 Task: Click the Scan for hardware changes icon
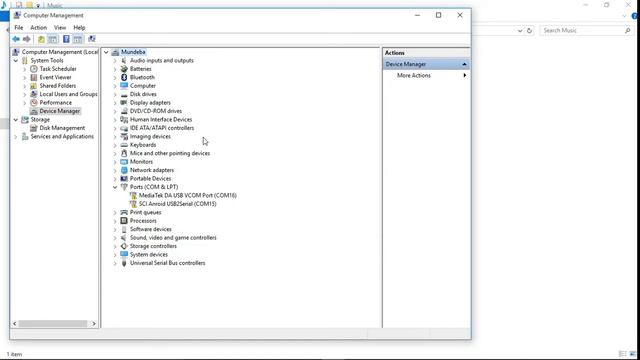click(92, 39)
